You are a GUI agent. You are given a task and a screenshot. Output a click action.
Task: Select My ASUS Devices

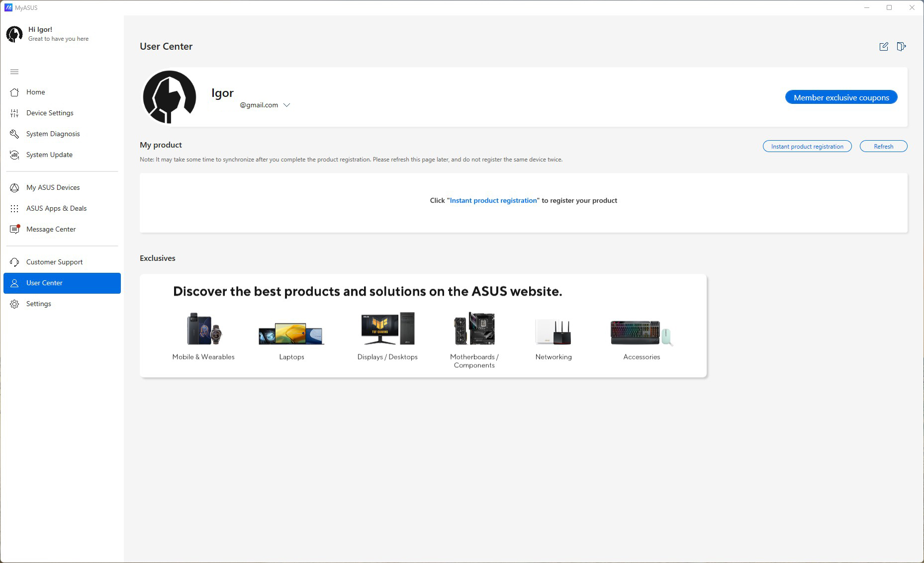(62, 187)
